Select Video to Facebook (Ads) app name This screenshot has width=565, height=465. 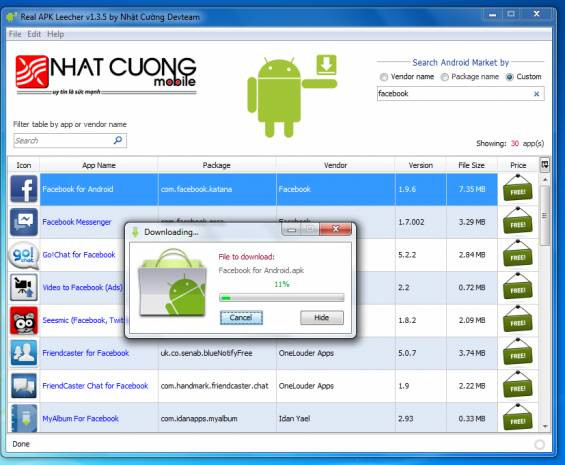[x=83, y=287]
